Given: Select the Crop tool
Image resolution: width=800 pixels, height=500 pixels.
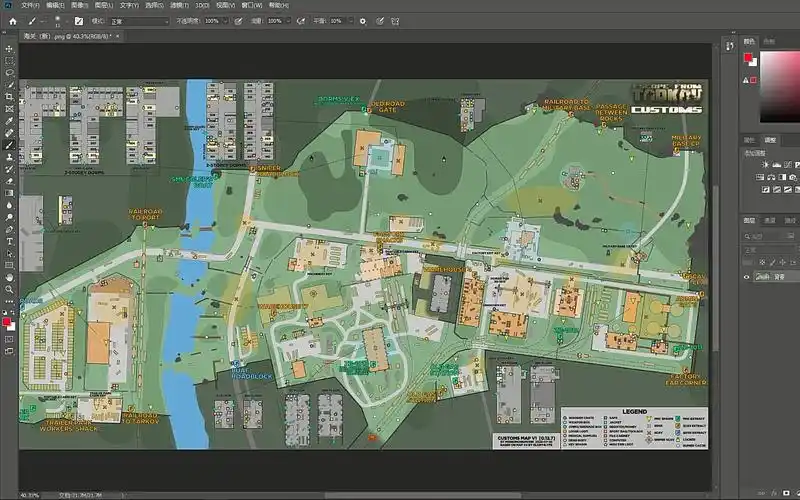Looking at the screenshot, I should (9, 97).
